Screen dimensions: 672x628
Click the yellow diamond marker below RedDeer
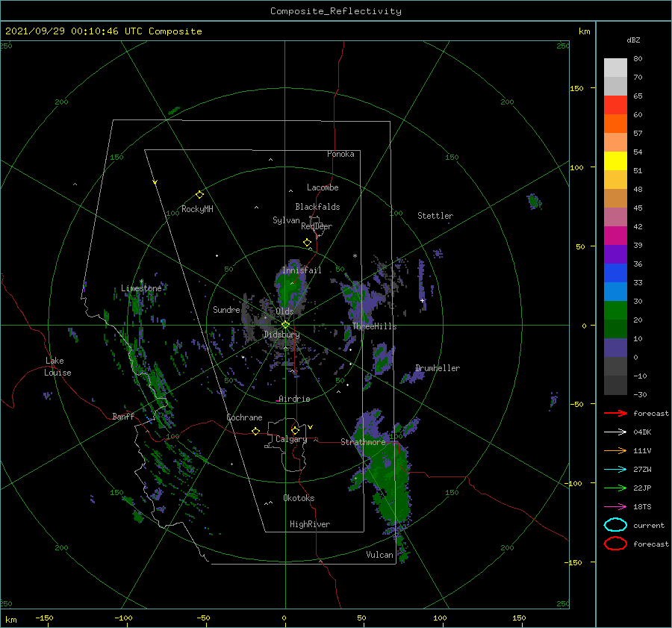point(307,243)
